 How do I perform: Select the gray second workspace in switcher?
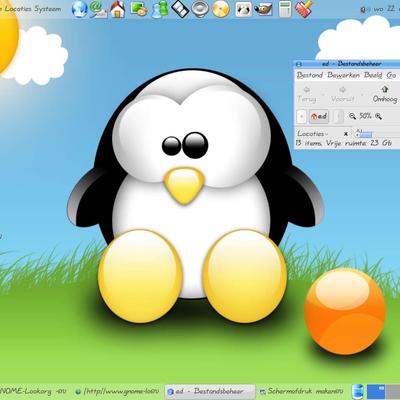point(393,392)
